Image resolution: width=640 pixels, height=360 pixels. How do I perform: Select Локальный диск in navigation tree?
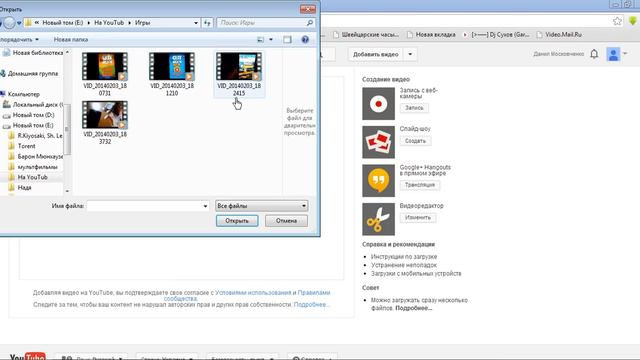(33, 104)
